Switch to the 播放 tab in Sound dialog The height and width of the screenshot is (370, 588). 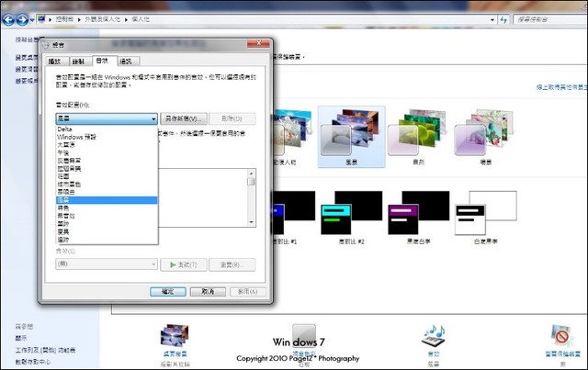coord(57,62)
